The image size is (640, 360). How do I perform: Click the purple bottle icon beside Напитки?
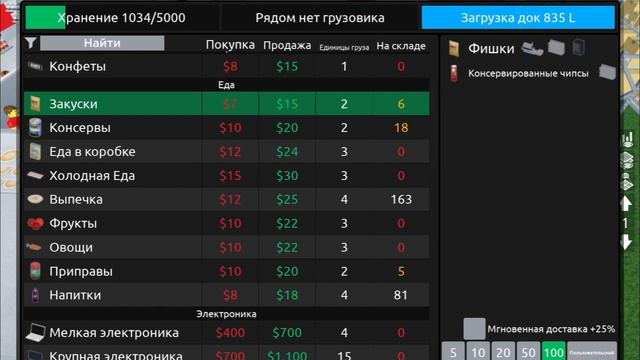click(x=36, y=295)
